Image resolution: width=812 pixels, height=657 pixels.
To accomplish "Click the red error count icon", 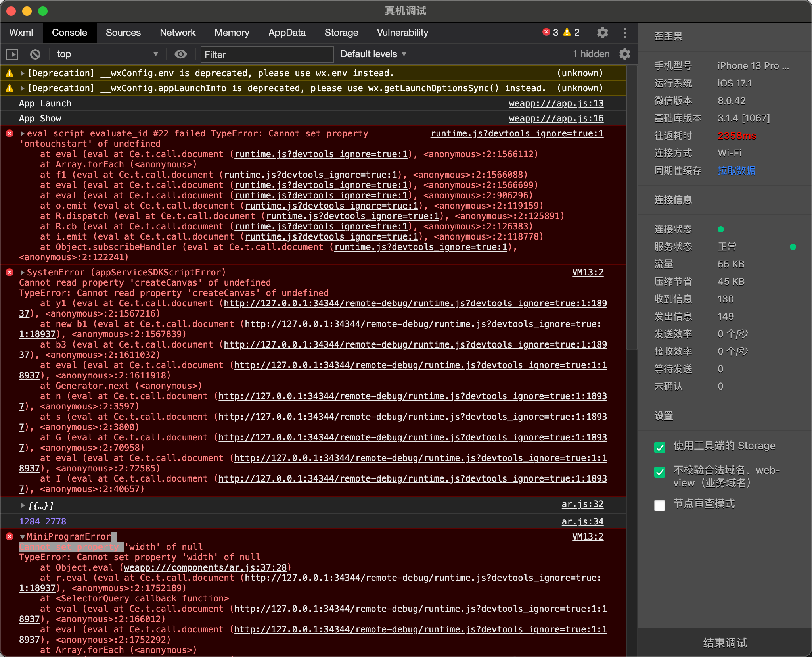I will tap(546, 32).
